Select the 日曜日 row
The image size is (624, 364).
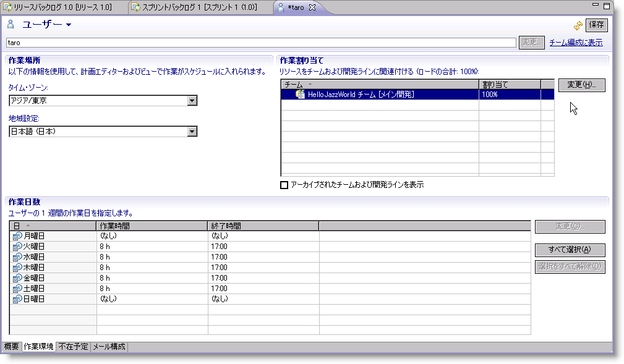(x=270, y=299)
